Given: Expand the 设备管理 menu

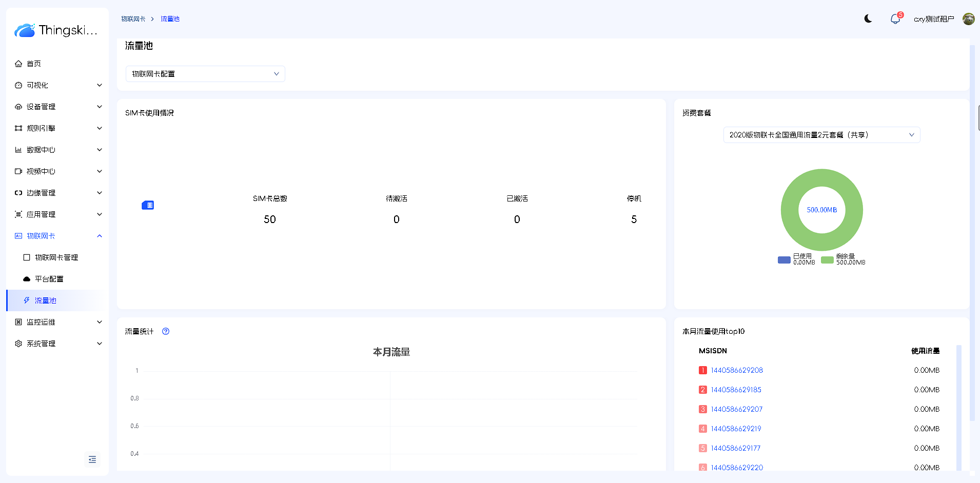Looking at the screenshot, I should pyautogui.click(x=57, y=107).
